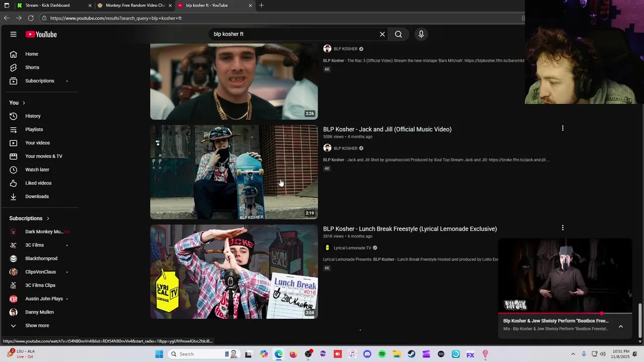
Task: Seek in the miniplayer progress bar
Action: (565, 313)
